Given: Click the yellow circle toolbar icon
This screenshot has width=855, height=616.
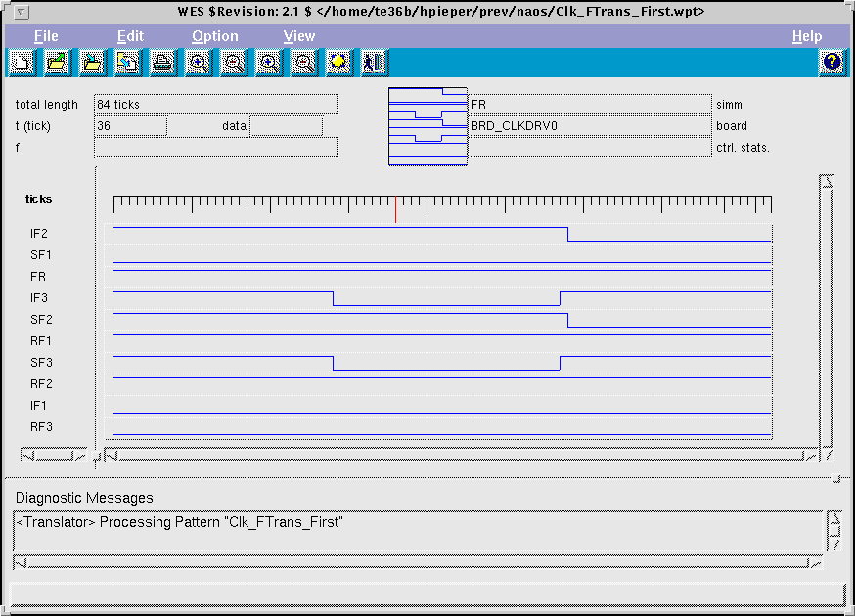Looking at the screenshot, I should 338,63.
